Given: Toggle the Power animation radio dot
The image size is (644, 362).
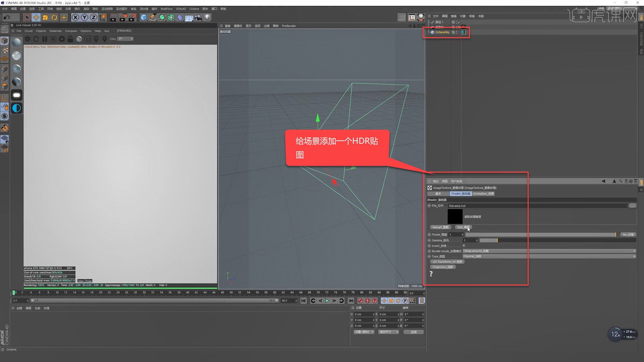Looking at the screenshot, I should [x=429, y=235].
